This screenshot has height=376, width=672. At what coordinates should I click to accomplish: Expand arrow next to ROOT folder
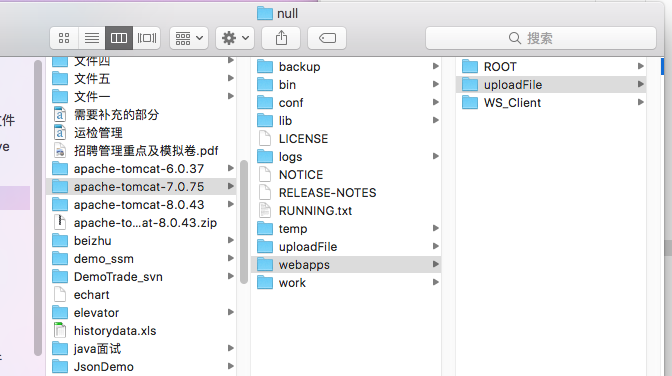pyautogui.click(x=640, y=66)
